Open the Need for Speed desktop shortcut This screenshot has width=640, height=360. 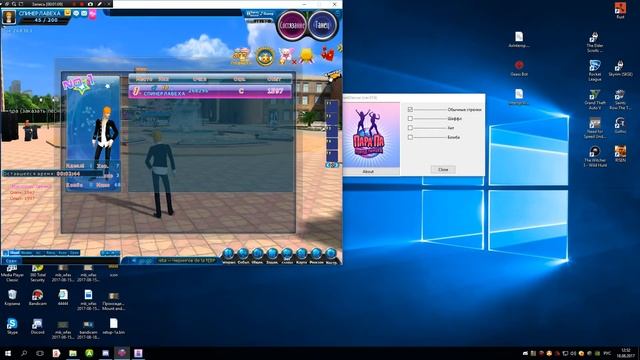595,128
